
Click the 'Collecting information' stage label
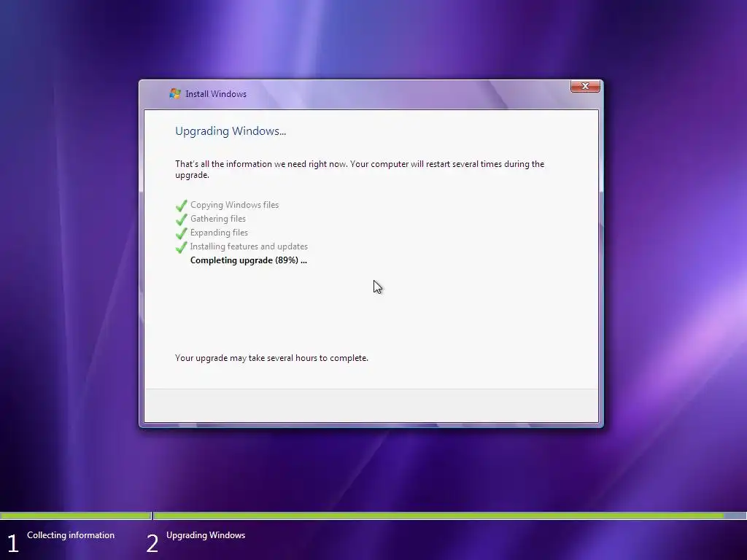71,534
